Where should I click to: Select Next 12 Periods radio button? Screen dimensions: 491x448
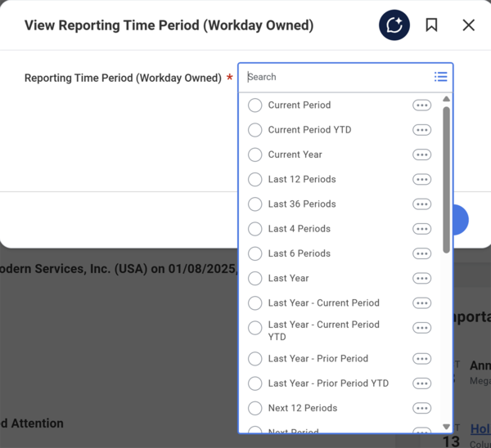255,408
